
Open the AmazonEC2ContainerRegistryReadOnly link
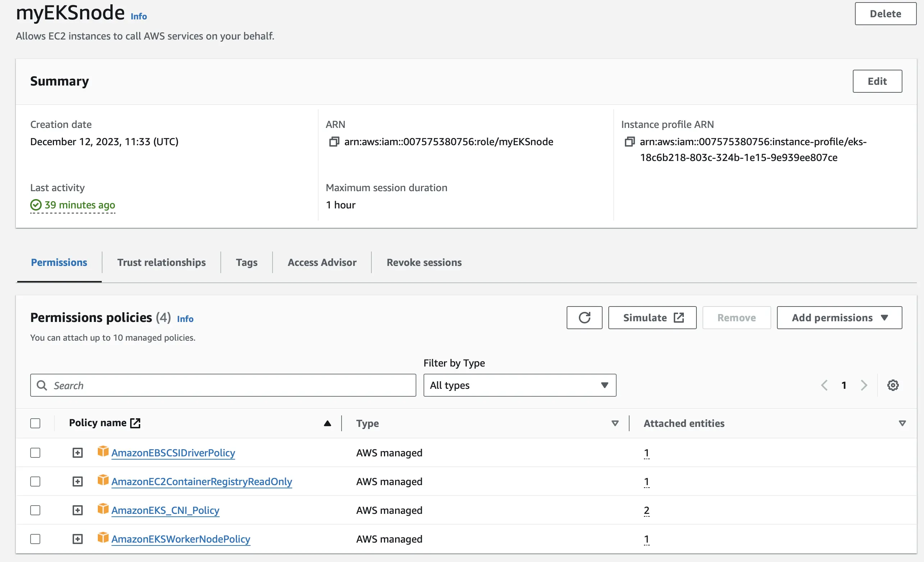pyautogui.click(x=202, y=482)
